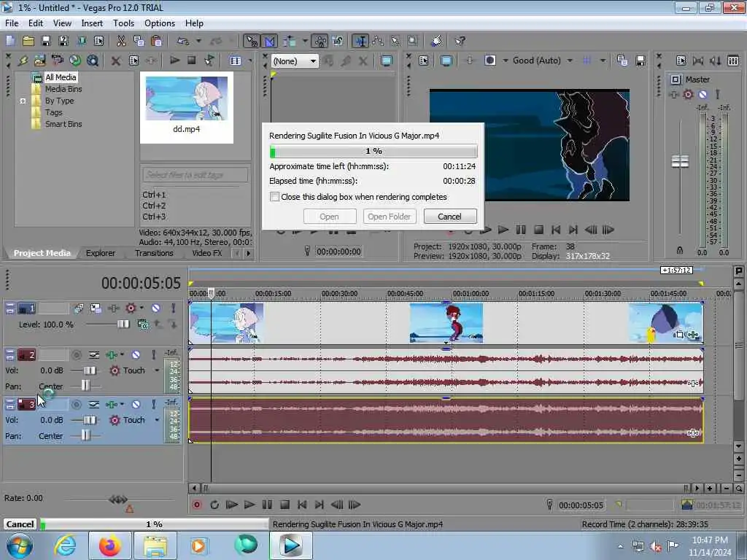Open the Tools menu
This screenshot has width=747, height=560.
(123, 23)
